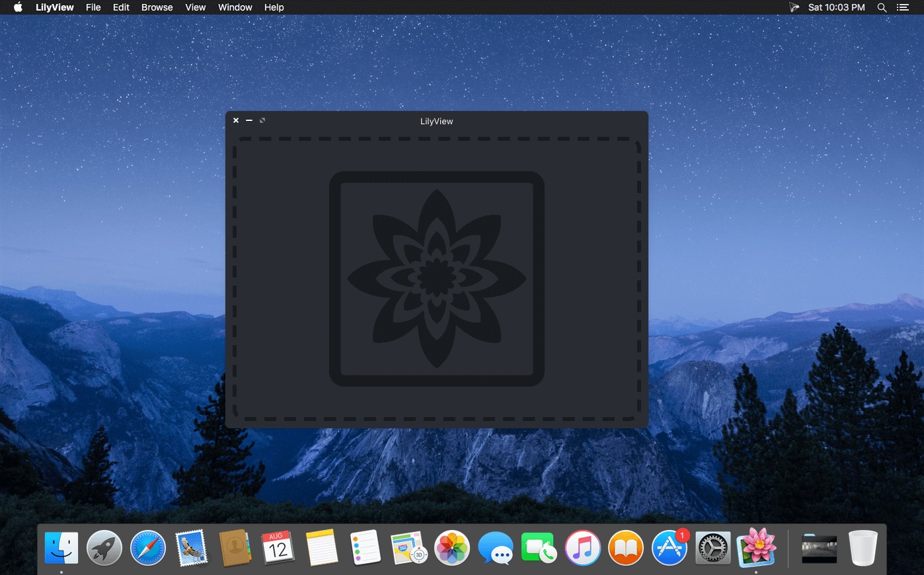Open the View menu
The height and width of the screenshot is (575, 924).
point(195,7)
